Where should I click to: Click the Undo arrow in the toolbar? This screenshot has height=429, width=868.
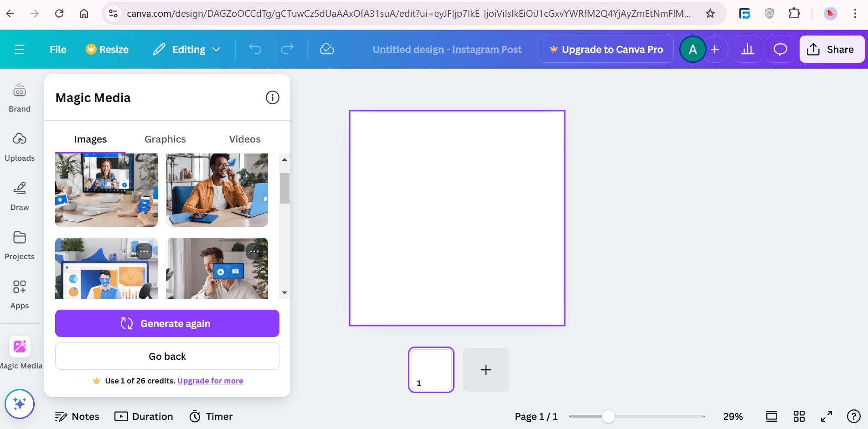coord(255,49)
